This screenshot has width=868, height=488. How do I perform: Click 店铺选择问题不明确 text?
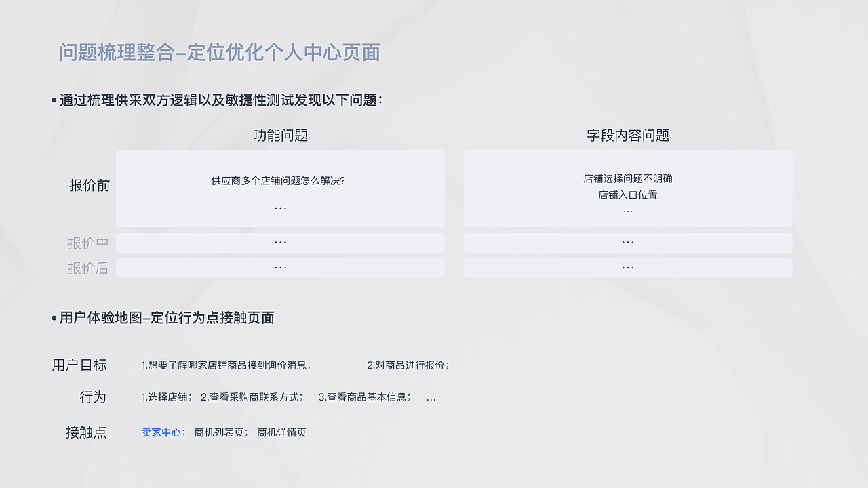[x=628, y=179]
